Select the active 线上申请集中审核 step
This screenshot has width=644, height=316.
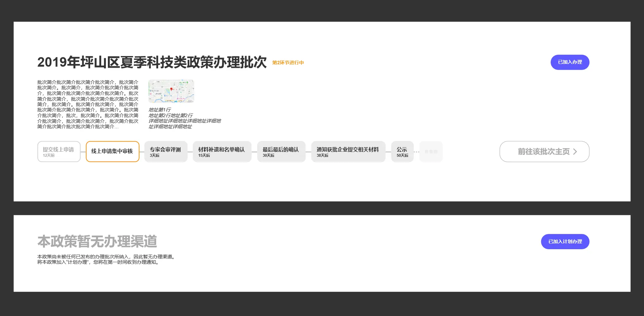pyautogui.click(x=112, y=152)
